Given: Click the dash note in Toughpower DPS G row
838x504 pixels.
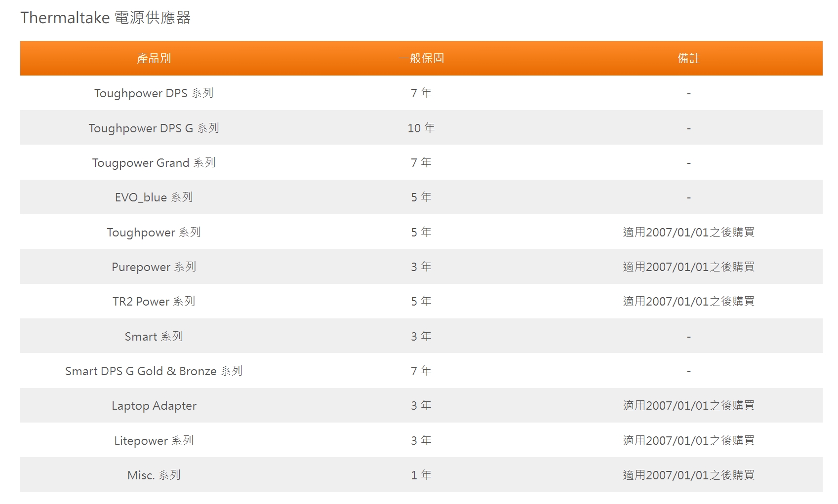Looking at the screenshot, I should (689, 128).
